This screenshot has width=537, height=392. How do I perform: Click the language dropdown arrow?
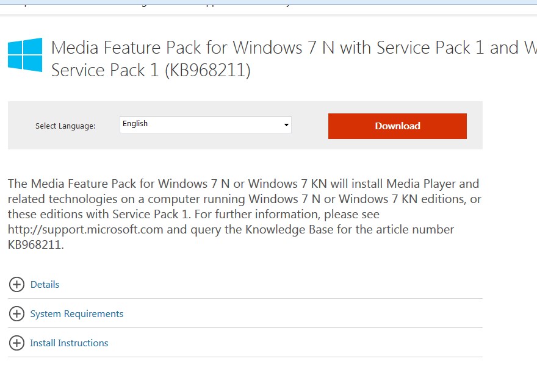coord(286,125)
